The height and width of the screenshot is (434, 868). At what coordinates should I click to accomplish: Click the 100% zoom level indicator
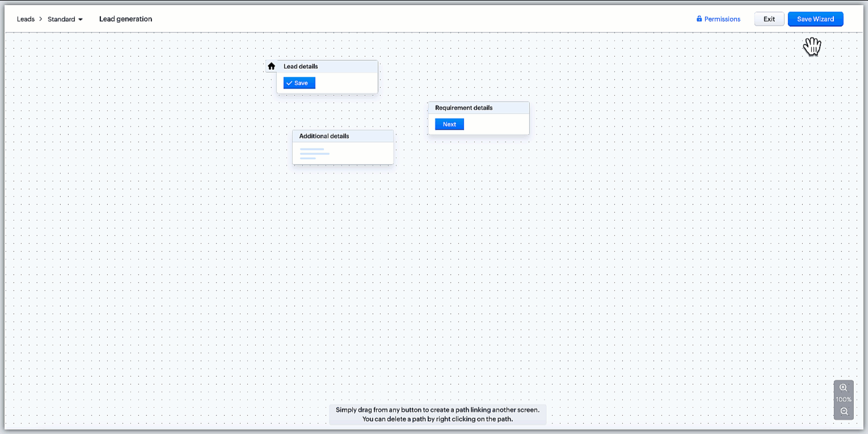843,399
